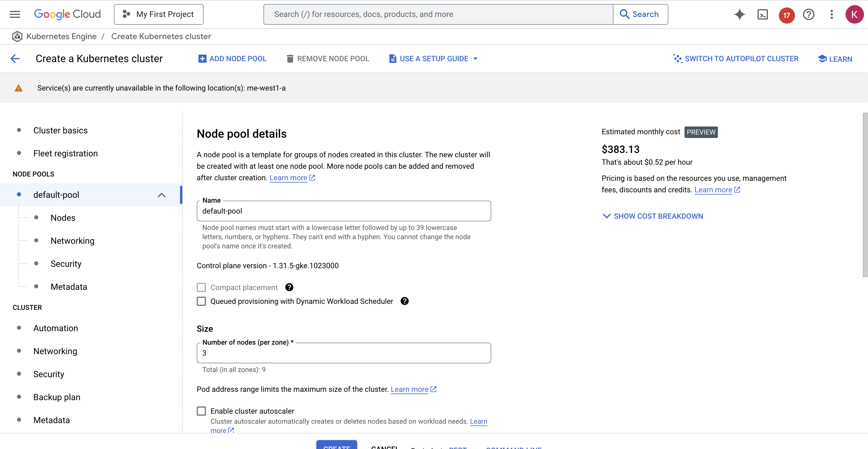Click the Number of nodes field
The image size is (868, 449).
(x=344, y=353)
